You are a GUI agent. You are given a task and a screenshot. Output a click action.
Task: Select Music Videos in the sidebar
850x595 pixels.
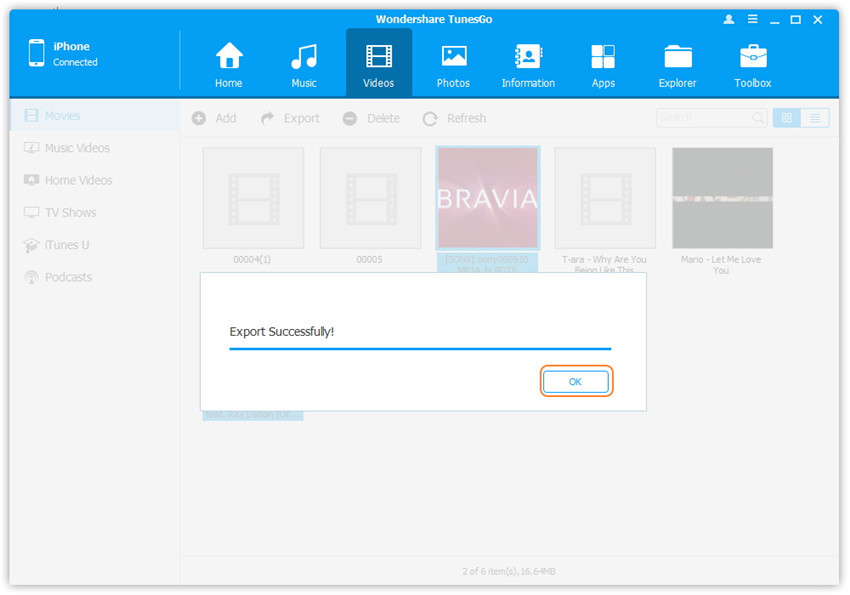click(x=77, y=148)
